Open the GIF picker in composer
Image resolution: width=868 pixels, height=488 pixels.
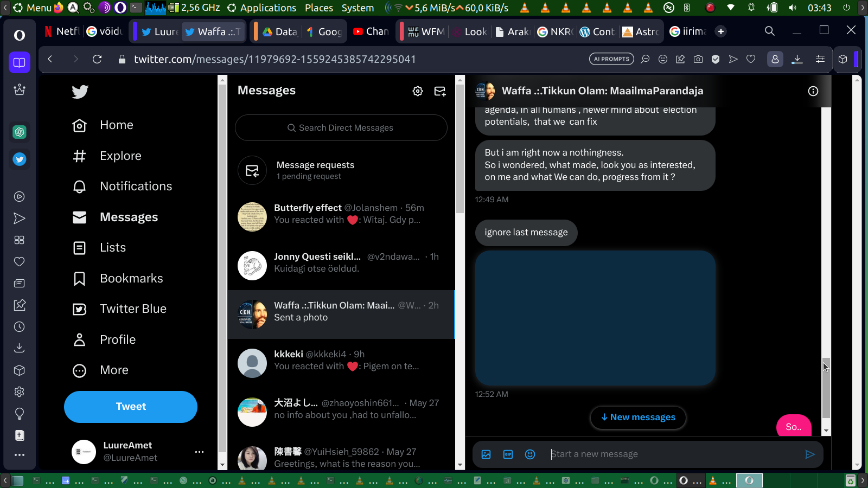pos(508,454)
